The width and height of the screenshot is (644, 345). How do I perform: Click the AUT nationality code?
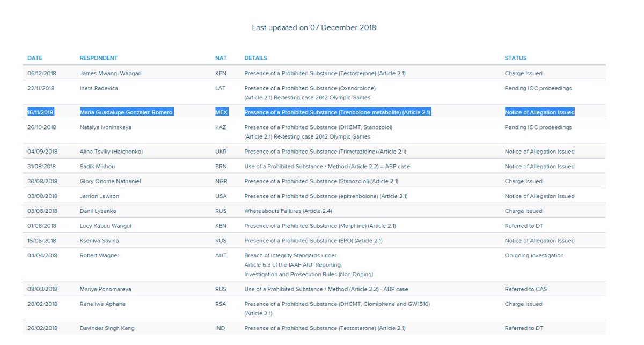point(221,256)
